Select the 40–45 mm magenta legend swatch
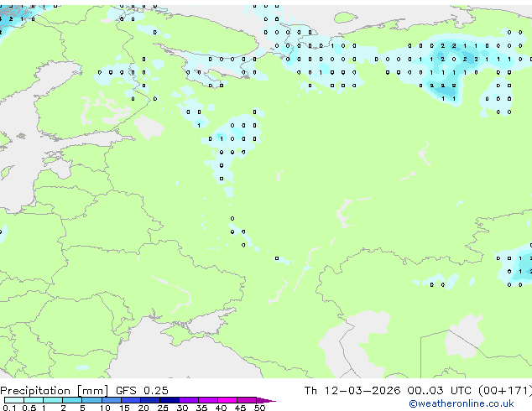Image resolution: width=532 pixels, height=411 pixels. pos(227,400)
